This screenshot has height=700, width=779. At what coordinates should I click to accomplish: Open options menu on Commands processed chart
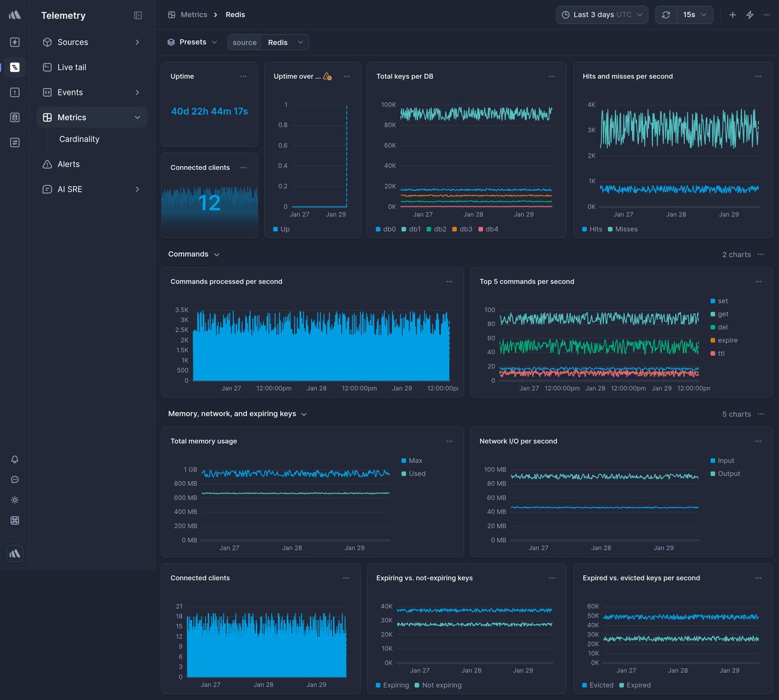pyautogui.click(x=449, y=281)
